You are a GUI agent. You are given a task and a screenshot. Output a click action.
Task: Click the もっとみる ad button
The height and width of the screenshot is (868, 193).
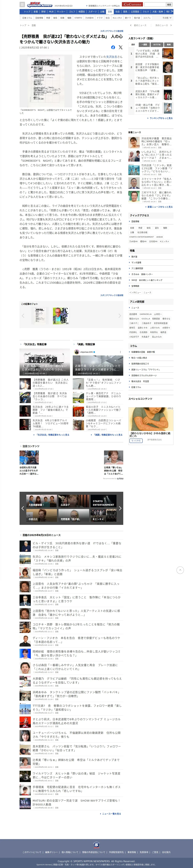[136, 440]
